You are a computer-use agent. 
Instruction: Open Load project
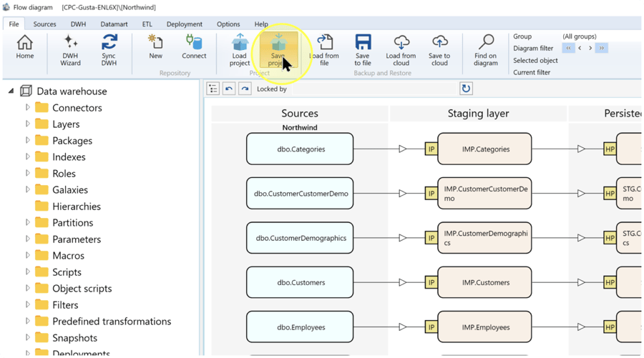coord(240,50)
